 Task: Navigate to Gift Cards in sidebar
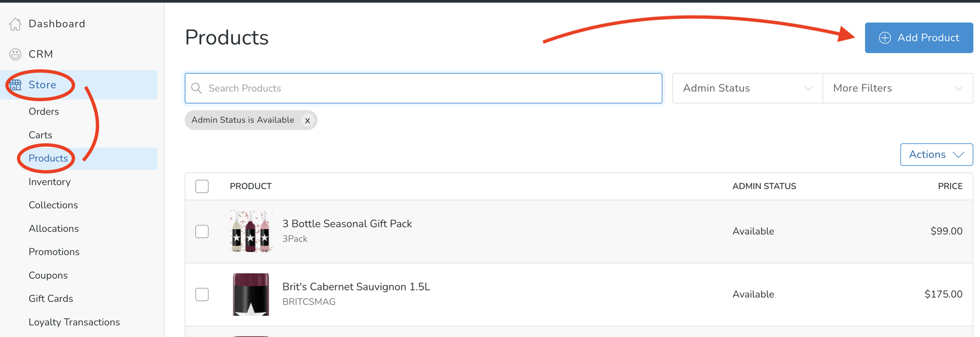51,299
